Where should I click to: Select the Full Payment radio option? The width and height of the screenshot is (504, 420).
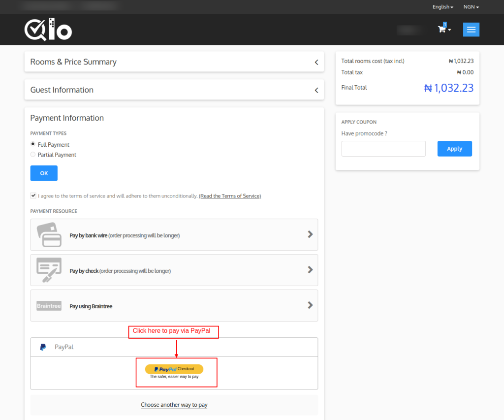33,144
